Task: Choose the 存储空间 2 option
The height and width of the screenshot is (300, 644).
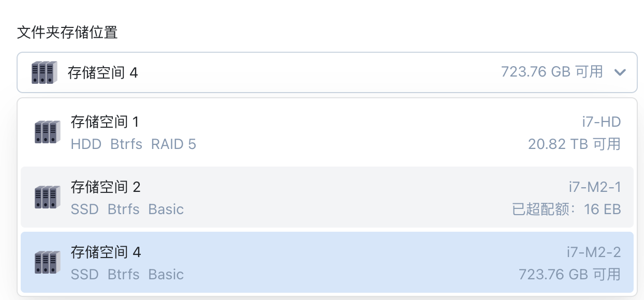Action: [106, 187]
